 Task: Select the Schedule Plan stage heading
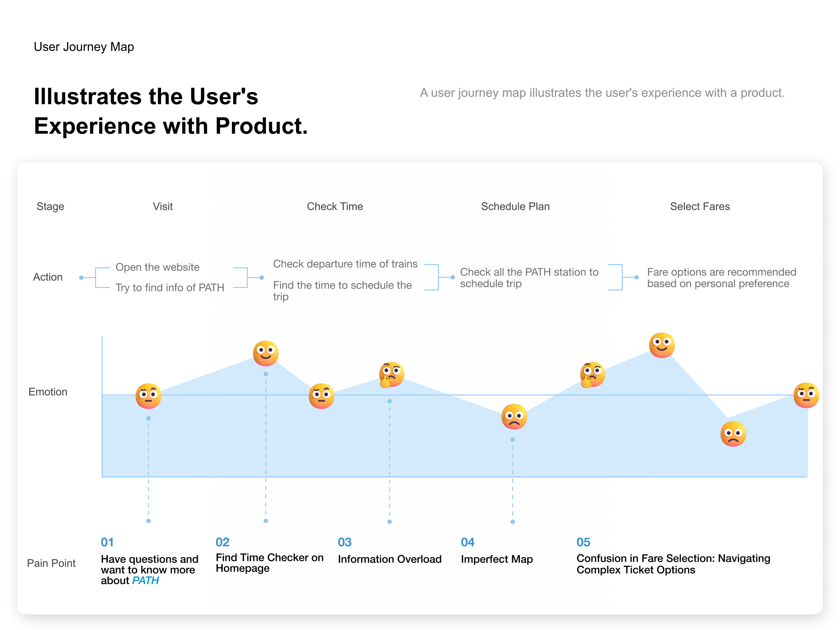(515, 206)
